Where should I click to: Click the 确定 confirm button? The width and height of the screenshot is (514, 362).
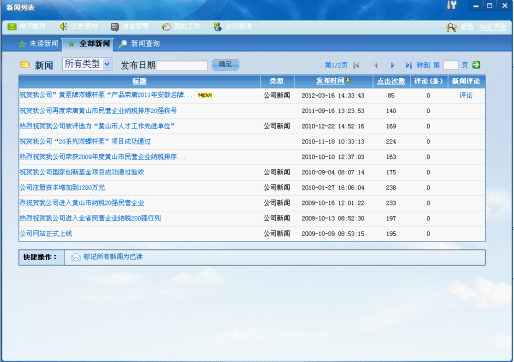(225, 64)
